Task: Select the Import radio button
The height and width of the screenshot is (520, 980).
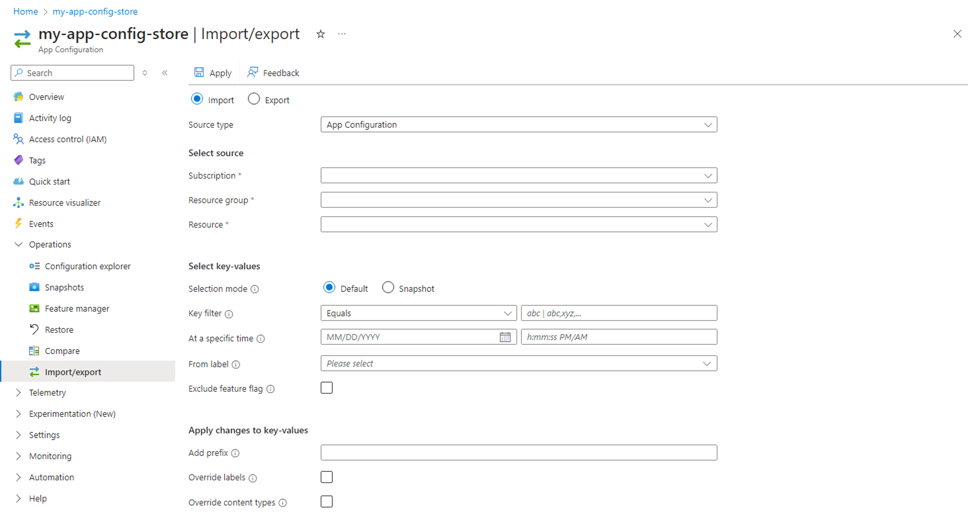Action: click(197, 99)
